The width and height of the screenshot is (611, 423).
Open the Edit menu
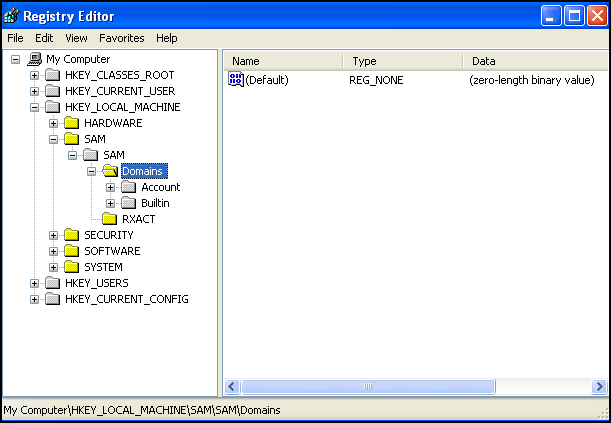[44, 38]
